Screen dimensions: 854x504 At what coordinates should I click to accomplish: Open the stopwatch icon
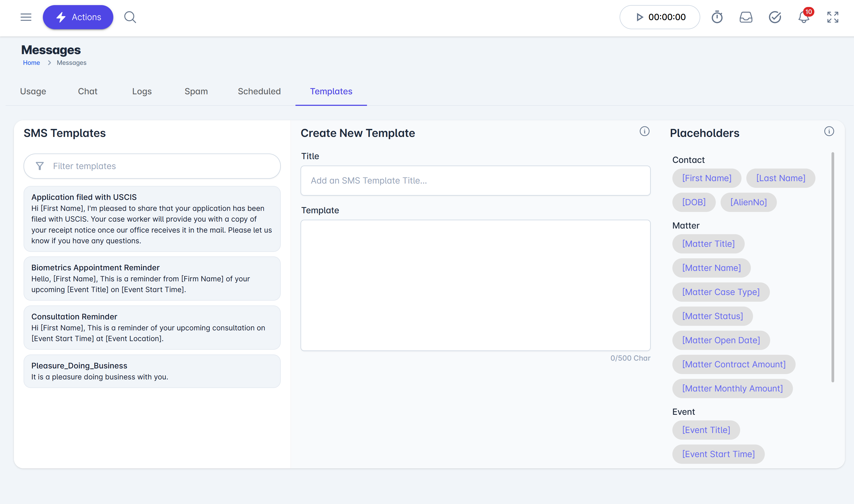(717, 17)
